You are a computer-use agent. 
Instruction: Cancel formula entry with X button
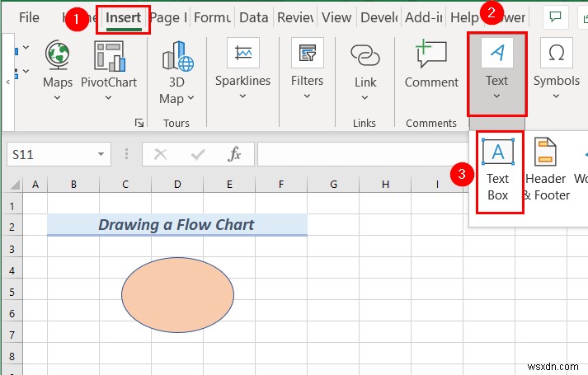(x=161, y=154)
